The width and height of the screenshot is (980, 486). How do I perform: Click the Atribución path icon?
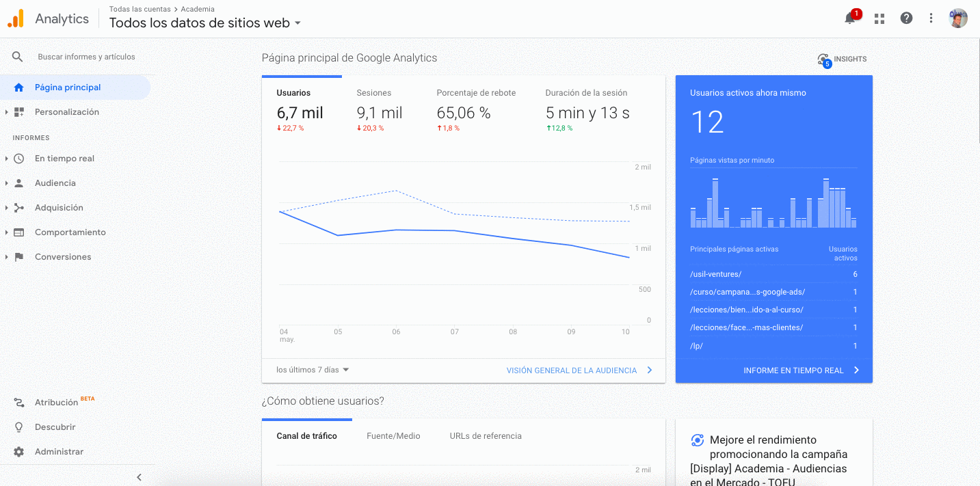18,403
